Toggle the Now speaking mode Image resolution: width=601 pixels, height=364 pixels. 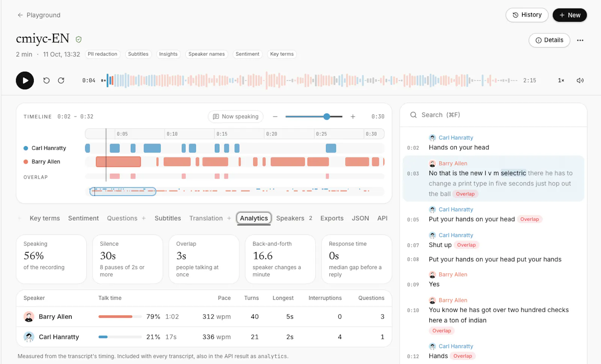coord(236,117)
